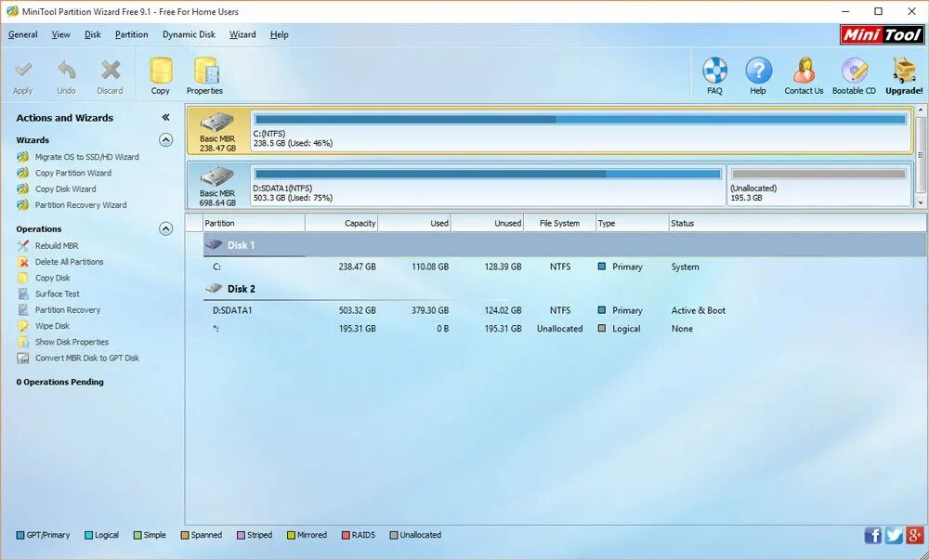Start the Copy Disk Wizard

(x=65, y=189)
